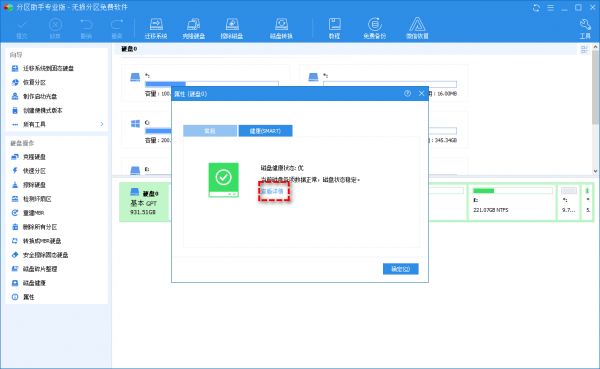Select the 345.34GB partition card
The image size is (600, 369).
[448, 130]
